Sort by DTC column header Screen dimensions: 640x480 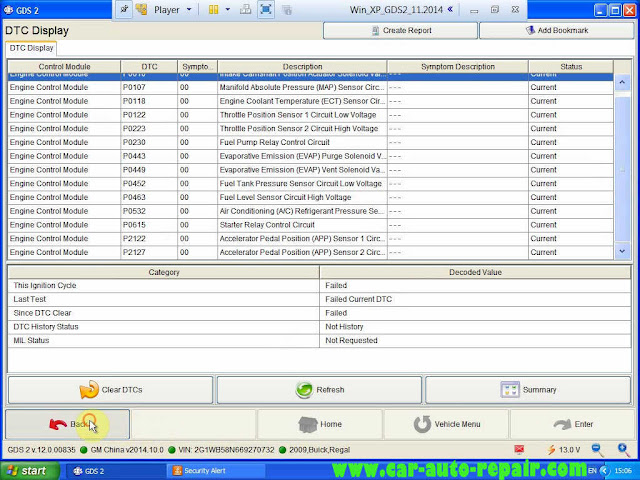(149, 67)
